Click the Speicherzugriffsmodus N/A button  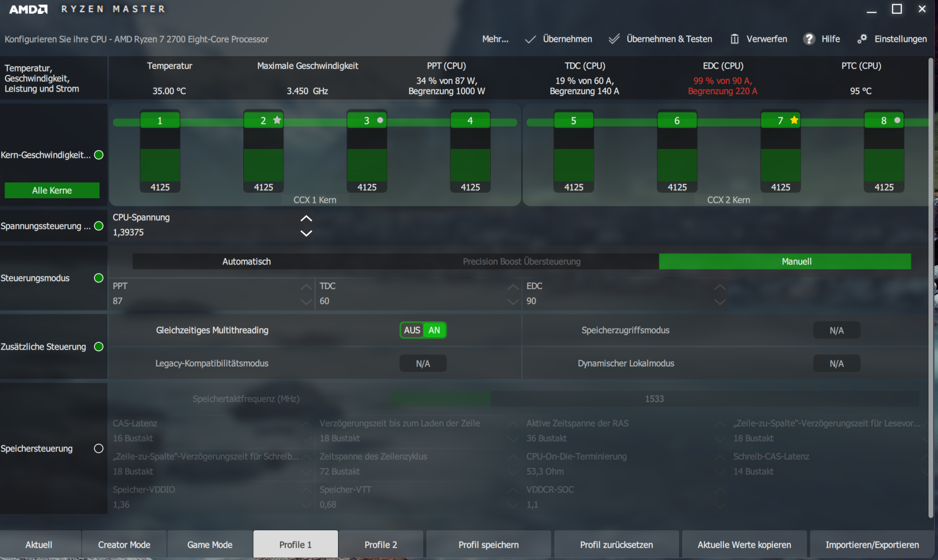click(x=836, y=330)
